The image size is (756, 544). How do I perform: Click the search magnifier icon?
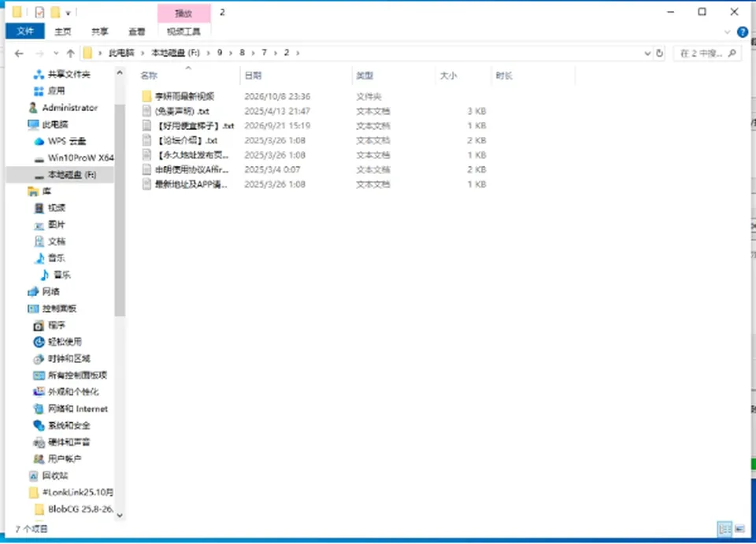[732, 53]
